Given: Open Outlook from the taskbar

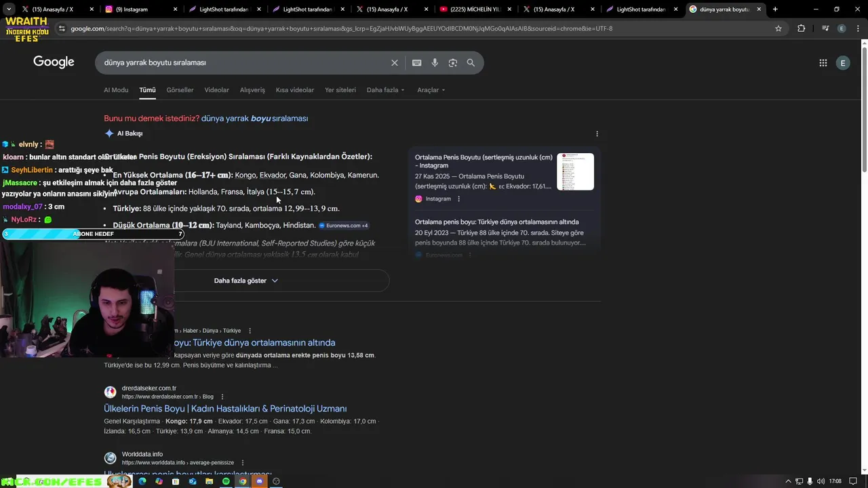Looking at the screenshot, I should tap(193, 481).
